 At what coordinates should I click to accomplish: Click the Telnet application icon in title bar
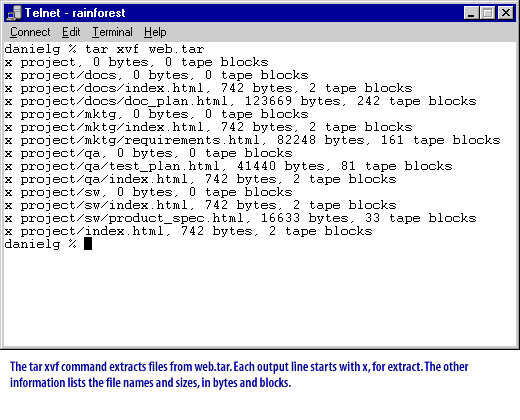pyautogui.click(x=14, y=13)
